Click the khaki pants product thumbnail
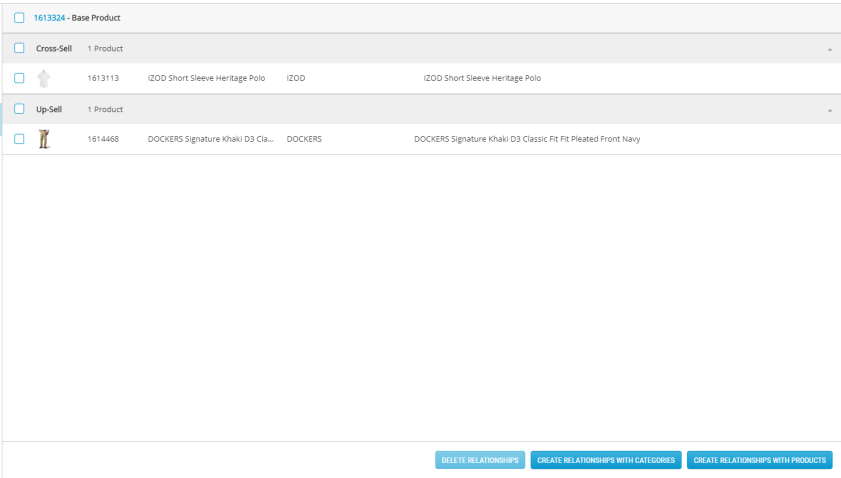This screenshot has height=478, width=841. pos(43,139)
